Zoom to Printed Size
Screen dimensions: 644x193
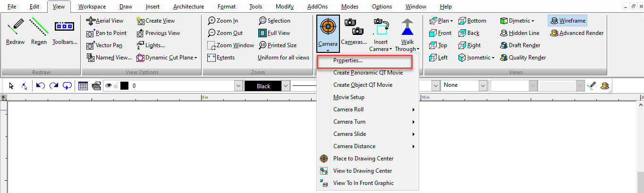[x=278, y=45]
